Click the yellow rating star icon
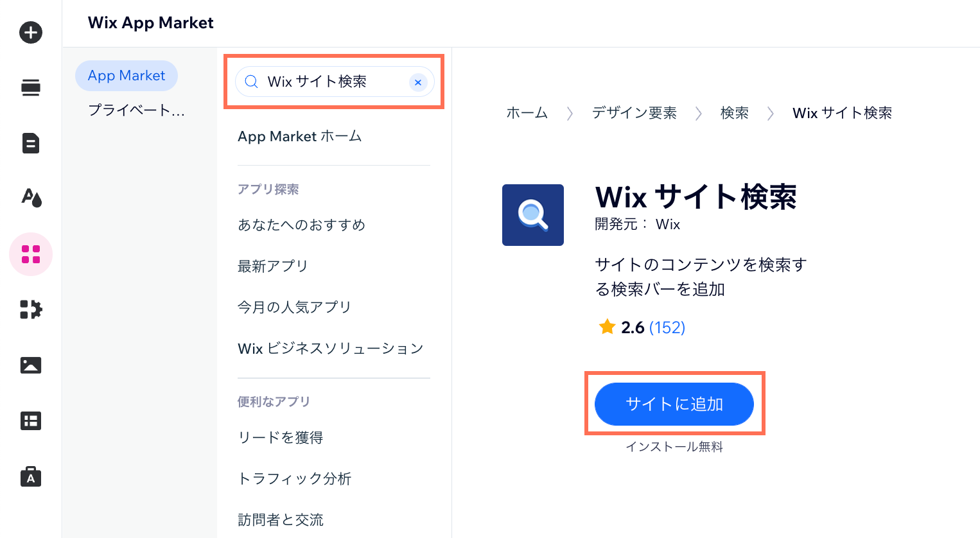 [607, 327]
